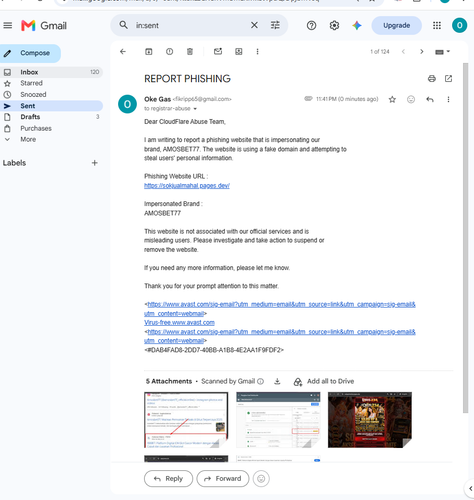Screen dimensions: 474x500
Task: Click the Reply button
Action: [168, 479]
